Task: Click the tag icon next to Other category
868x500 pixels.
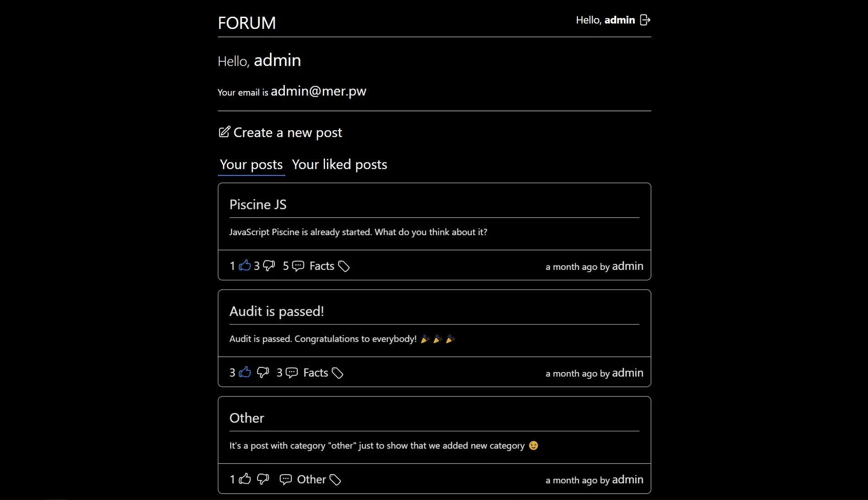Action: [335, 480]
